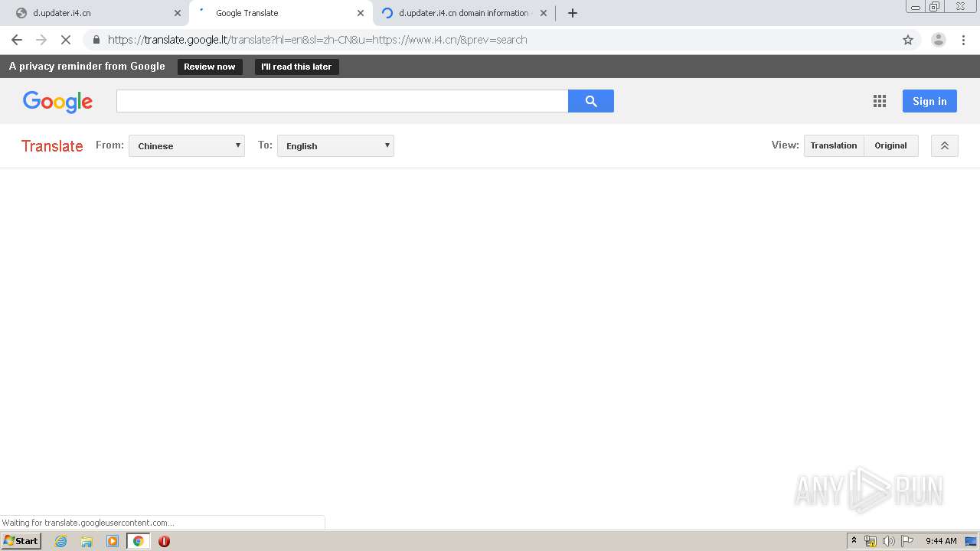Click the forward navigation arrow
Image resolution: width=980 pixels, height=551 pixels.
41,40
